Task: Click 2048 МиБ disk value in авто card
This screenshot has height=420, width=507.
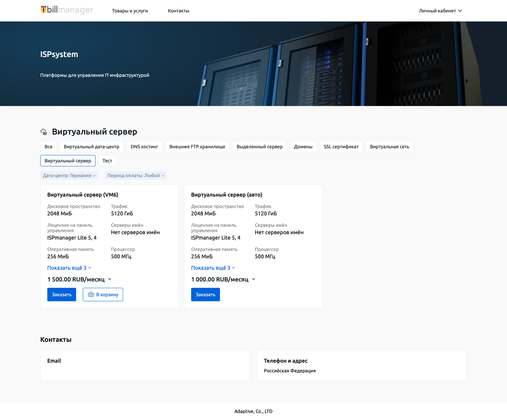Action: click(x=203, y=213)
